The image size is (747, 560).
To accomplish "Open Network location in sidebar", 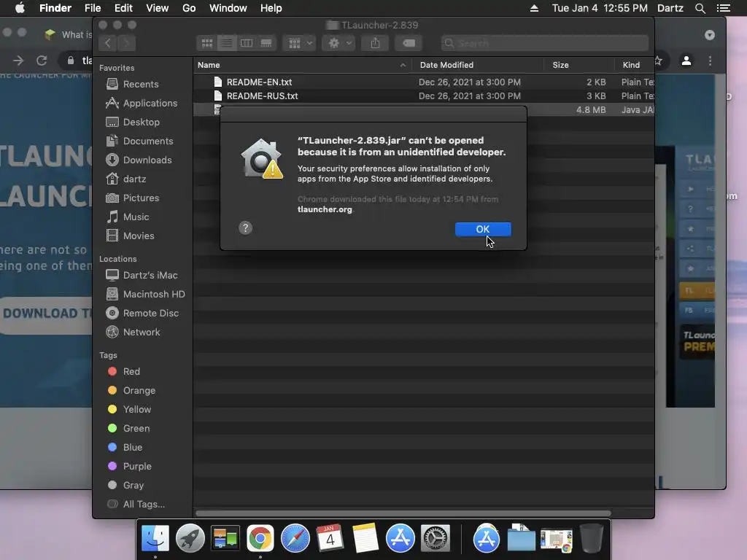I will click(141, 332).
